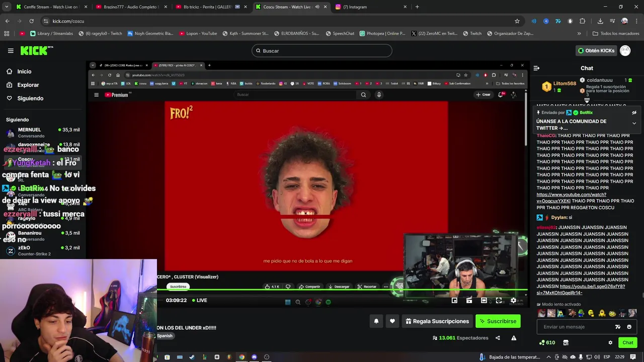Open MERNUEL channel in following list
This screenshot has height=362, width=644.
point(43,132)
